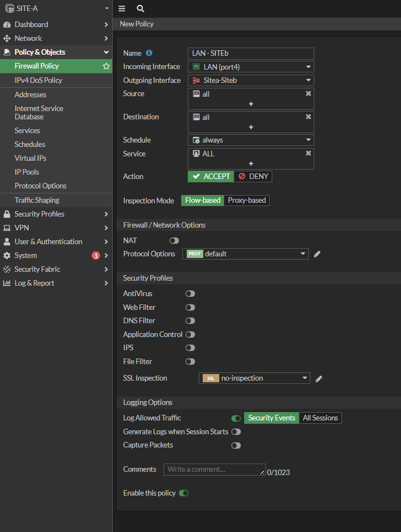Click pencil icon to edit Protocol Options
Viewport: 401px width, 532px height.
point(317,254)
